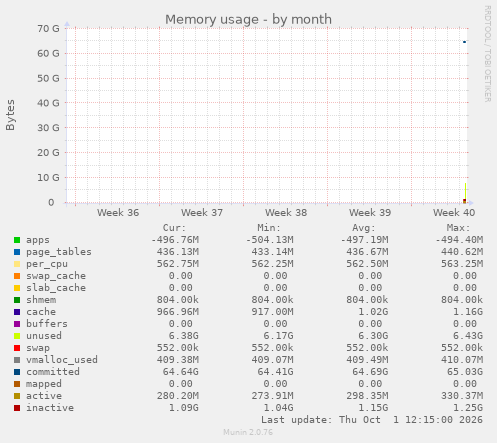The image size is (497, 443).
Task: Click the dark red inactive legend swatch
Action: tap(17, 408)
